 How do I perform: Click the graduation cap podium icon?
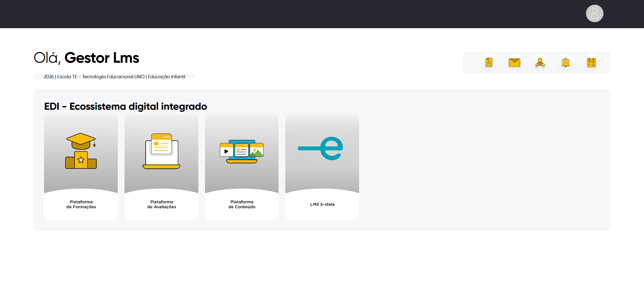(x=81, y=151)
